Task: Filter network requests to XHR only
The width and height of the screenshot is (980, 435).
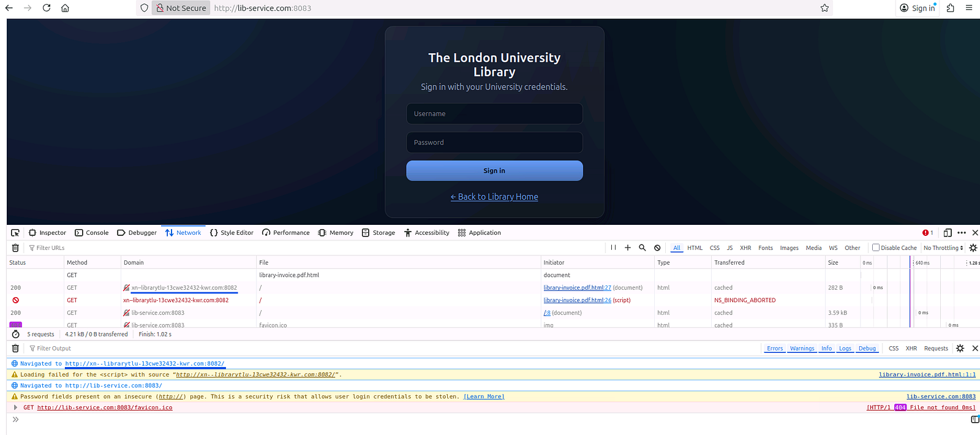Action: (745, 248)
